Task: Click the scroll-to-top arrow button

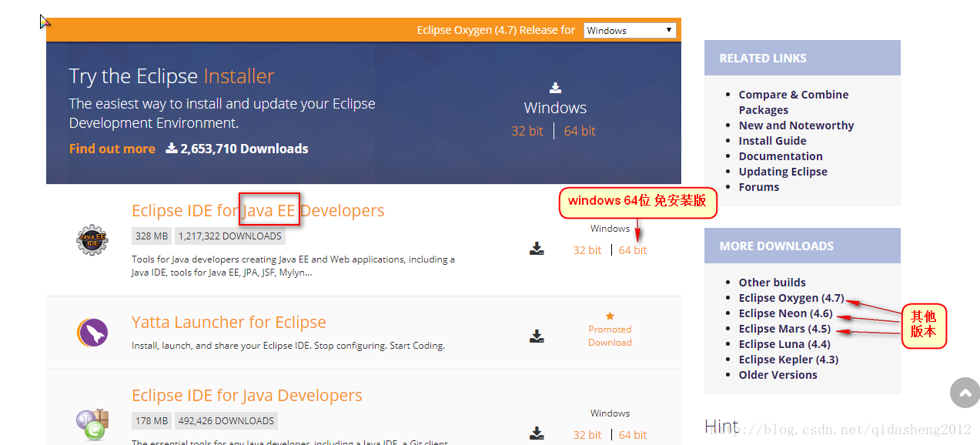Action: click(965, 393)
